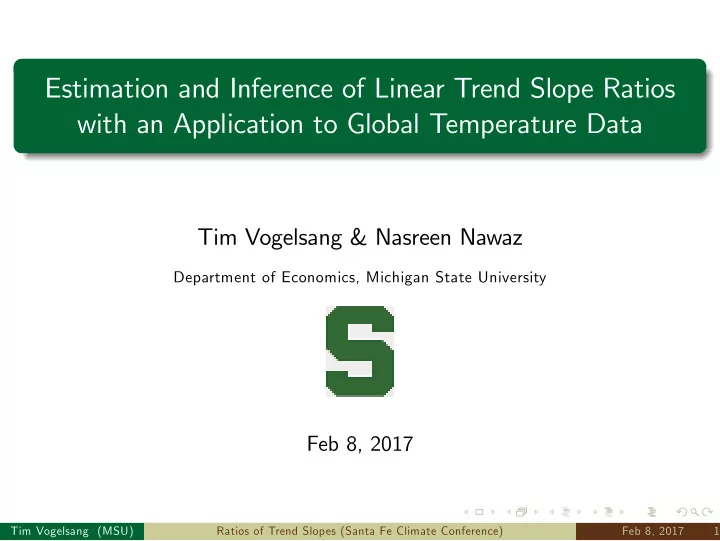720x541 pixels.
Task: Click the subsection navigation icon
Action: [x=566, y=512]
